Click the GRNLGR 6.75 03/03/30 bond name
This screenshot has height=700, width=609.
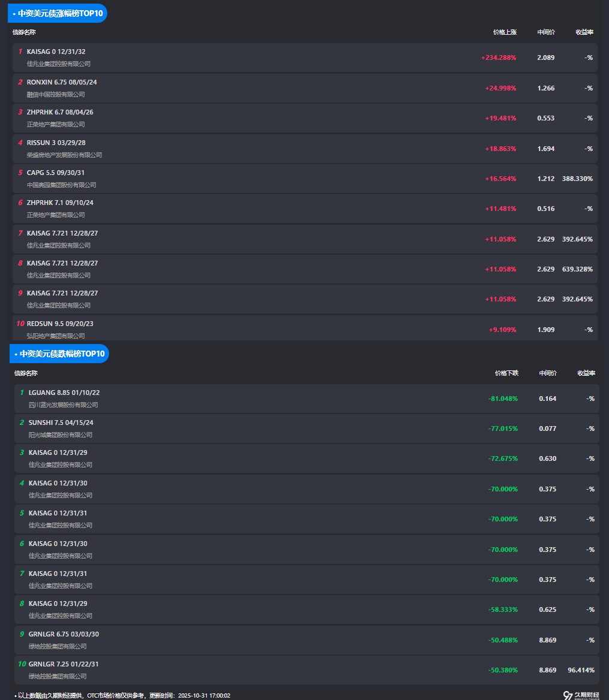[x=64, y=634]
